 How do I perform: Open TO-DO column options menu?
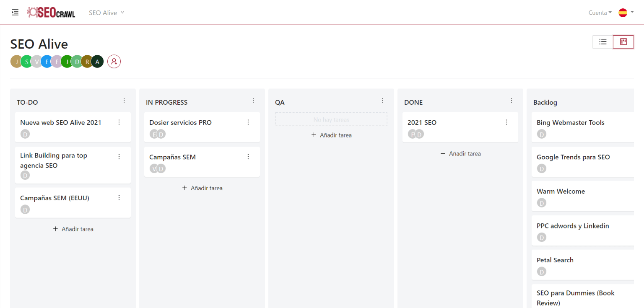[x=124, y=101]
